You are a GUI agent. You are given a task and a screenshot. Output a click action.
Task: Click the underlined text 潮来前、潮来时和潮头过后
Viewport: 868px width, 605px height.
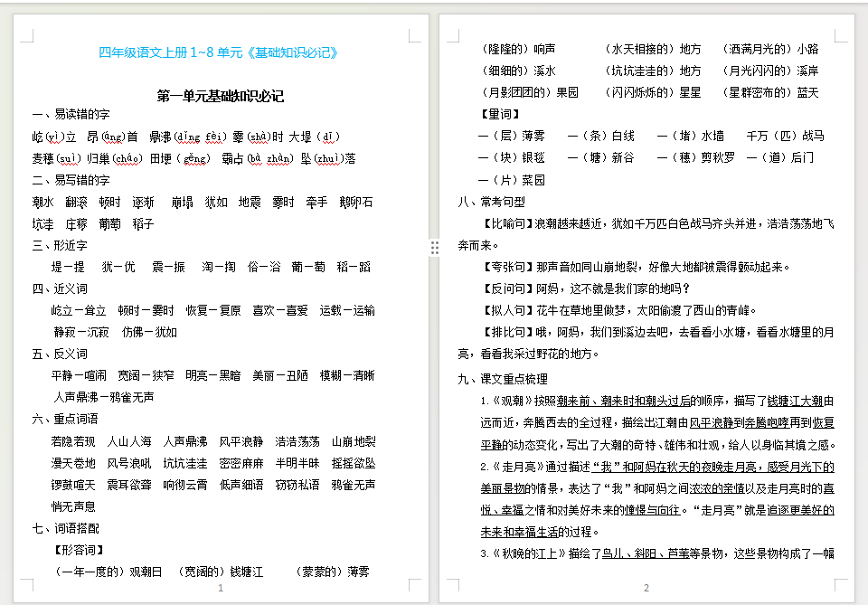(x=624, y=401)
